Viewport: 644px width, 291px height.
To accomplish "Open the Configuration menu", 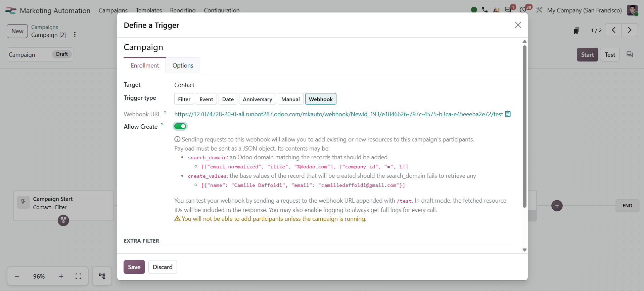I will pyautogui.click(x=222, y=10).
